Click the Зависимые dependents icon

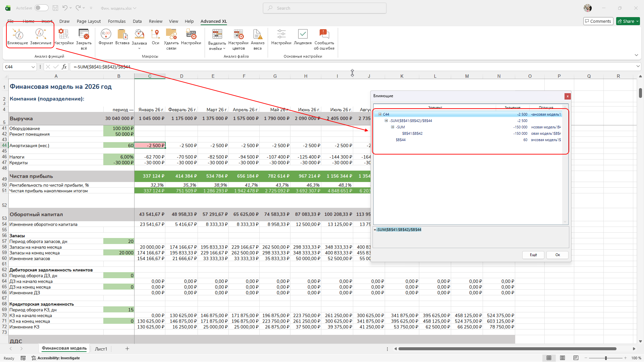click(41, 34)
